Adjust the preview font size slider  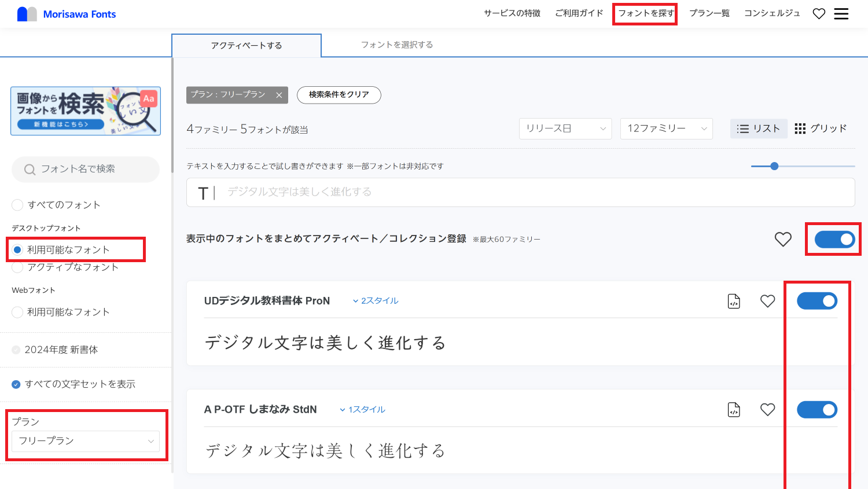click(774, 166)
